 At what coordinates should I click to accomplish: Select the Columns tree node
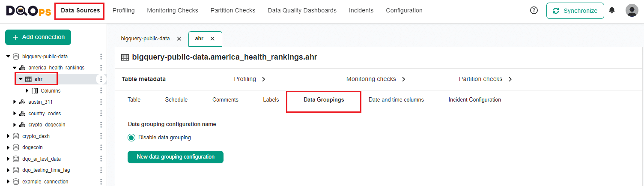pyautogui.click(x=51, y=91)
